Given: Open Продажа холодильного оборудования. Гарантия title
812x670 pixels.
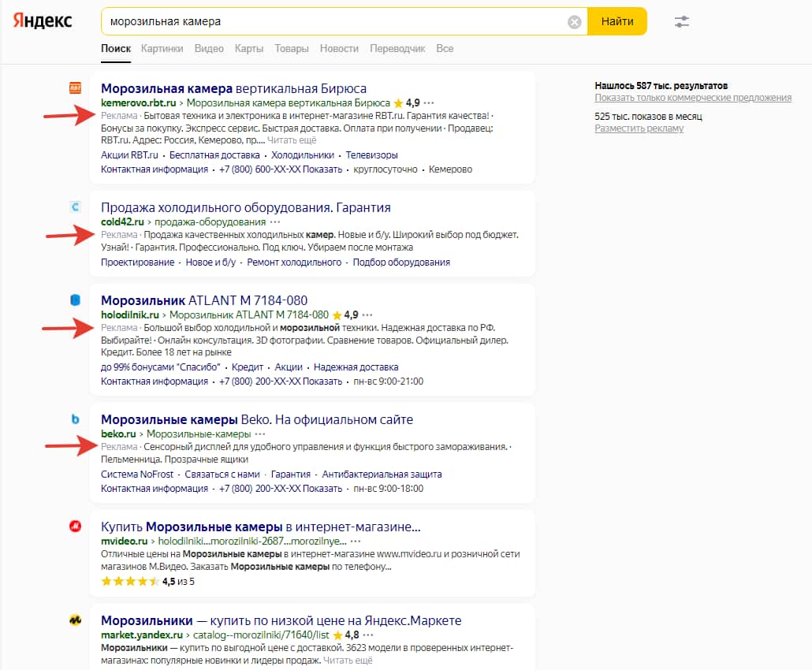Looking at the screenshot, I should pos(246,207).
